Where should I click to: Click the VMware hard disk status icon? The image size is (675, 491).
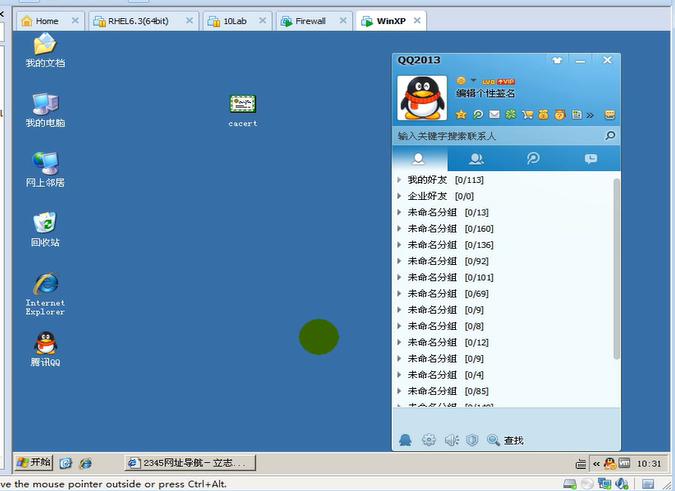(570, 484)
